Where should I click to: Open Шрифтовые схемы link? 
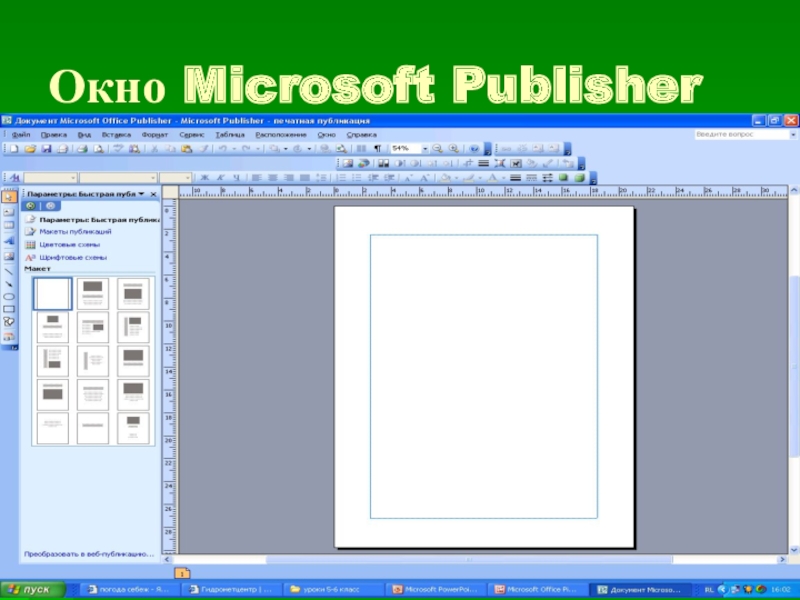click(73, 258)
